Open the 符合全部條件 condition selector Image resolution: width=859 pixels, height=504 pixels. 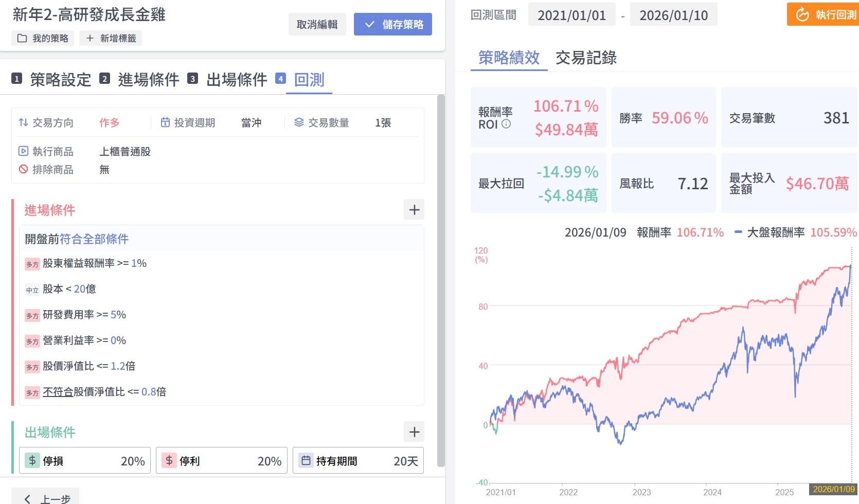94,239
